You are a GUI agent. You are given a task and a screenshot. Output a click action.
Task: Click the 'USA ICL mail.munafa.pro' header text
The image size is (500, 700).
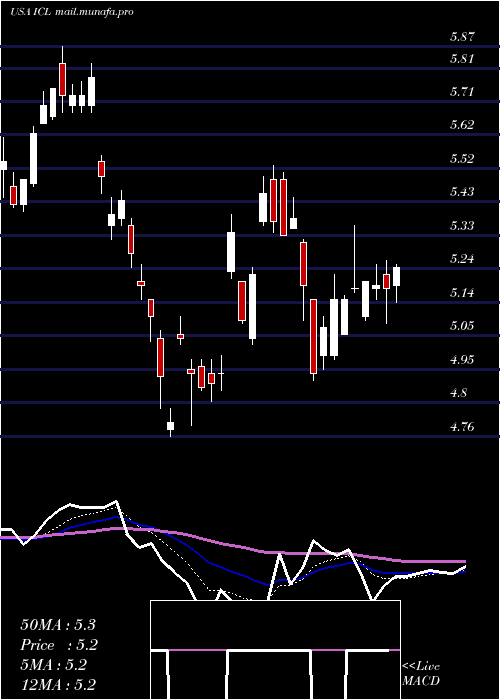[72, 12]
